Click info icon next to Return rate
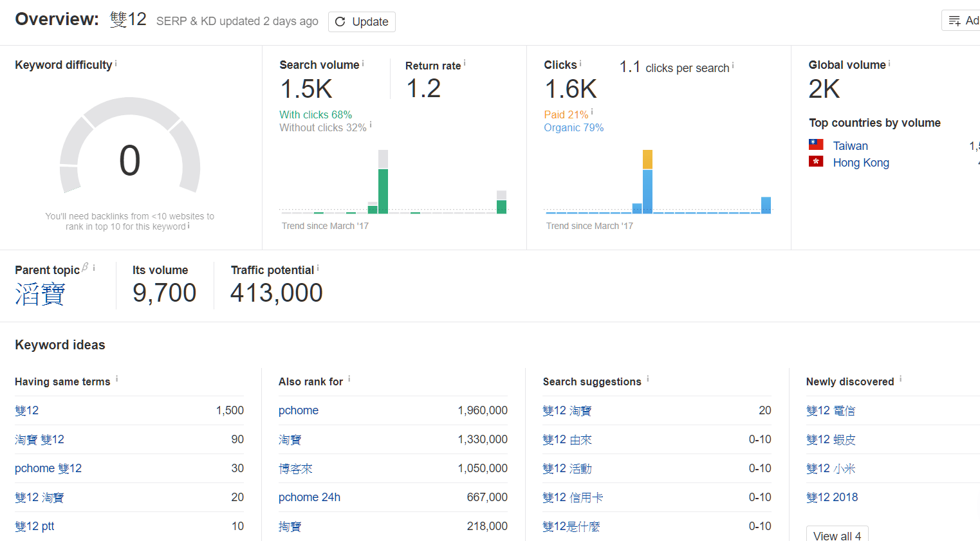Image resolution: width=980 pixels, height=541 pixels. [x=465, y=64]
